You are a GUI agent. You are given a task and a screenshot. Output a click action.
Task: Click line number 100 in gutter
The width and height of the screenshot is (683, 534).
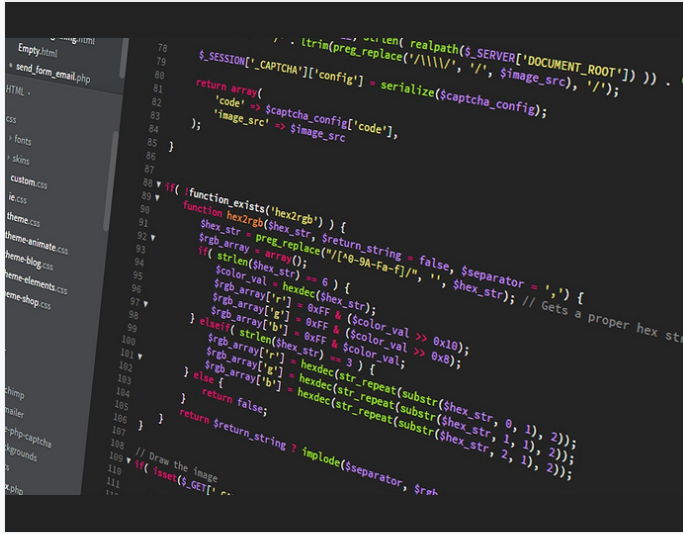click(128, 340)
